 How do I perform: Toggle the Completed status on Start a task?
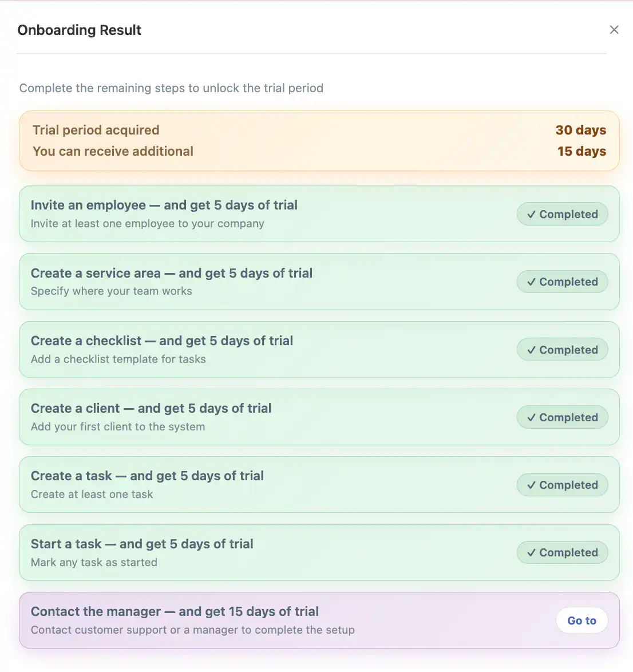562,552
